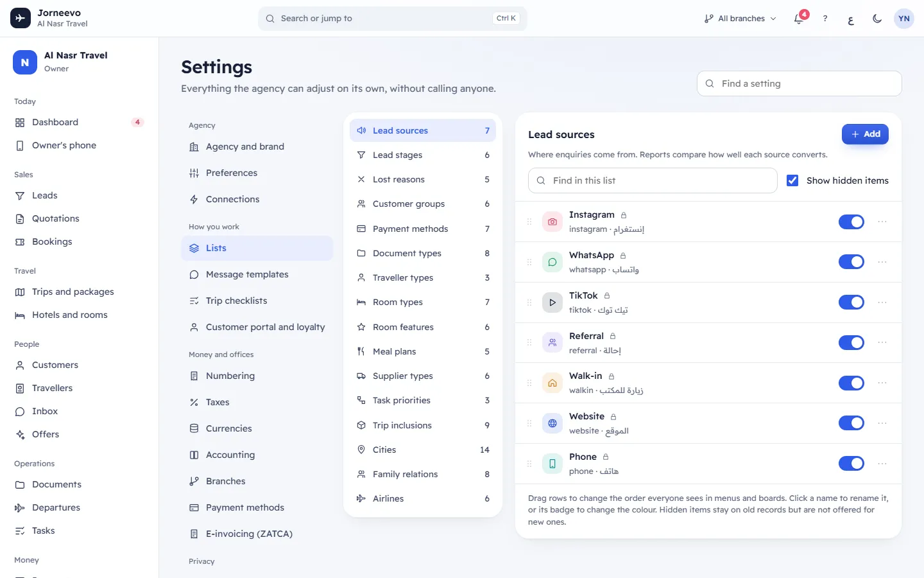Open the more options for TikTok row

[x=882, y=302]
